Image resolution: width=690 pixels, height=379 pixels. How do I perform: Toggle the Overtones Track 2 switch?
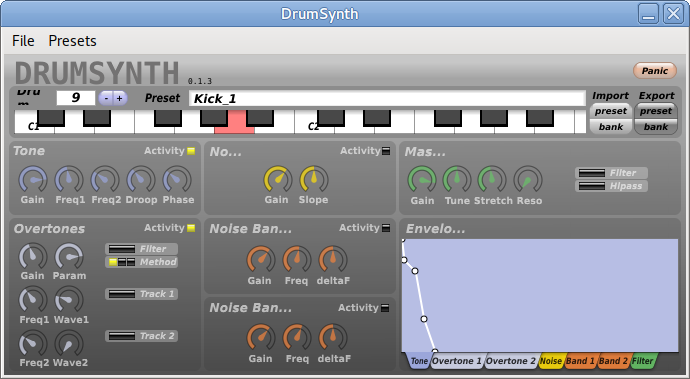click(x=142, y=336)
